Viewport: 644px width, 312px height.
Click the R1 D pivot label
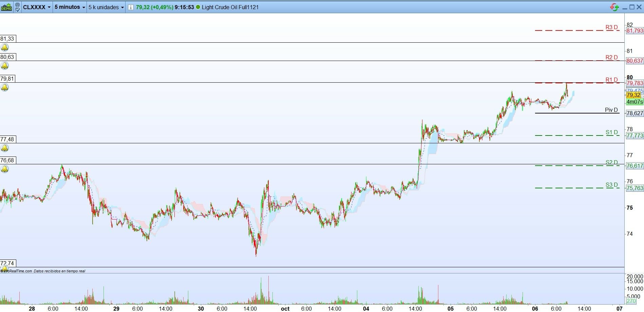[611, 80]
